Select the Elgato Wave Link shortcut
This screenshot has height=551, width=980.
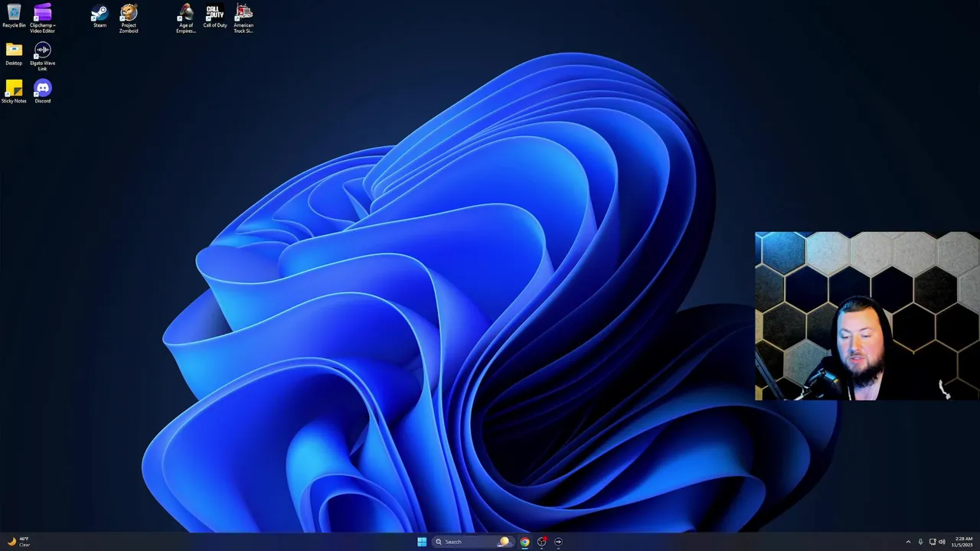pyautogui.click(x=43, y=57)
